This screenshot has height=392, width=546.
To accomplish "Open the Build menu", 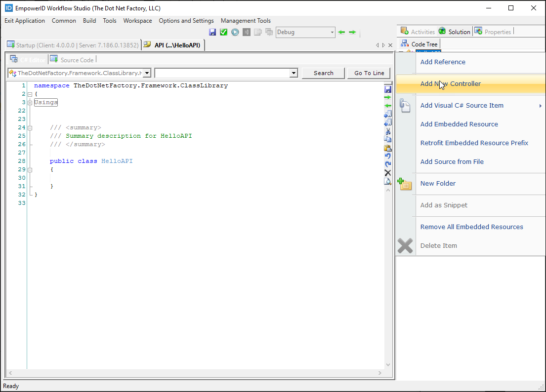I will click(x=89, y=21).
